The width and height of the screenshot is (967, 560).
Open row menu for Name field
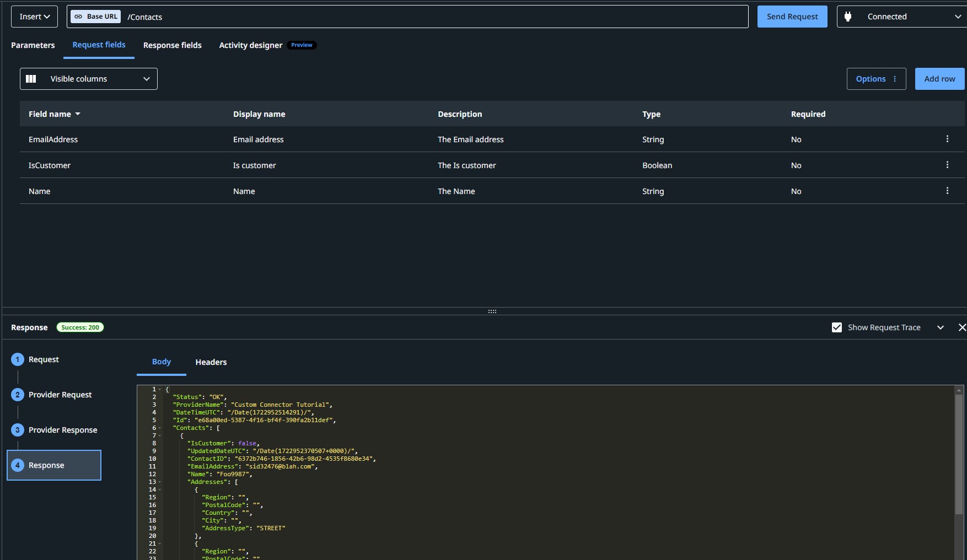click(x=947, y=191)
